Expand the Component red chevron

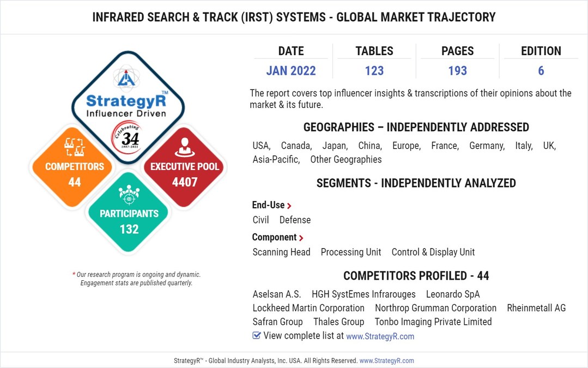point(301,238)
